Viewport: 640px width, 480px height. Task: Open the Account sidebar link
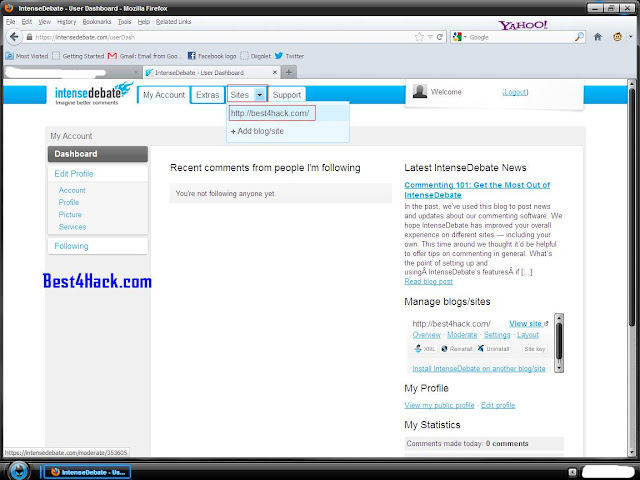72,190
